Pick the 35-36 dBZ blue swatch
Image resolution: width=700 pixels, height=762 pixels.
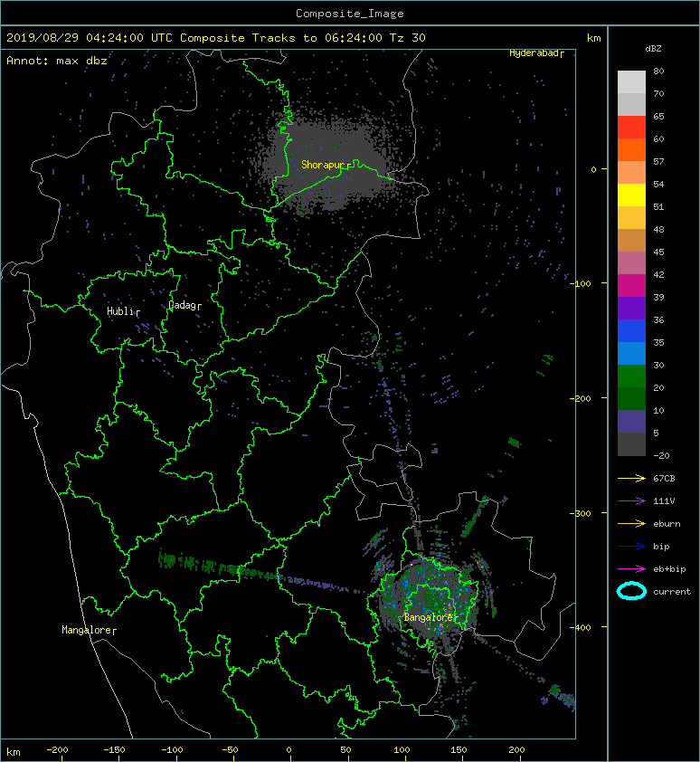coord(631,331)
